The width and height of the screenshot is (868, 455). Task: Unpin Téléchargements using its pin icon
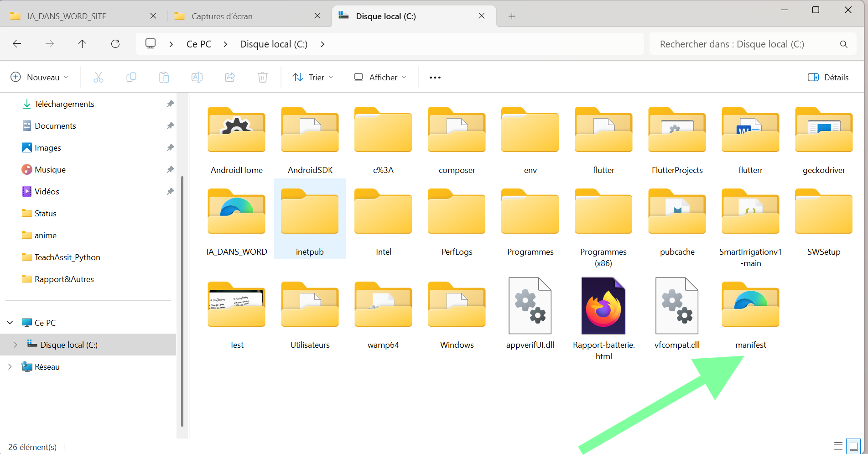(x=170, y=104)
